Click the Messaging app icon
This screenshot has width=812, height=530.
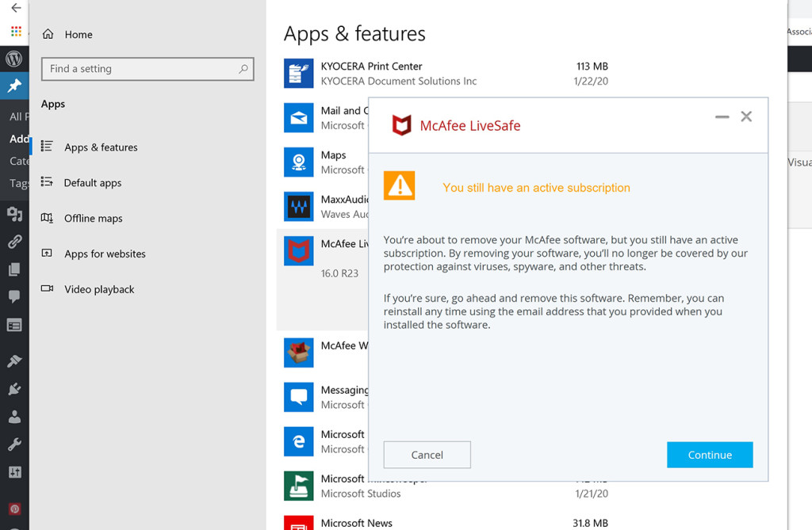click(298, 397)
